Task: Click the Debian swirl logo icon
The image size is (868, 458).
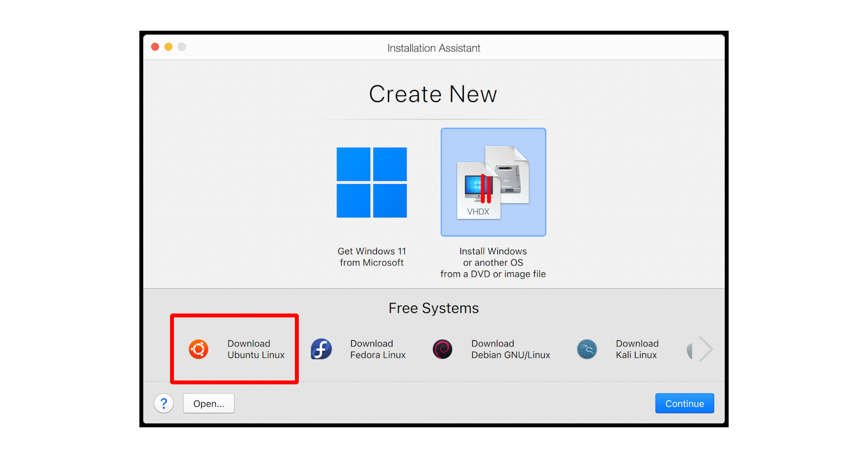Action: click(x=443, y=349)
